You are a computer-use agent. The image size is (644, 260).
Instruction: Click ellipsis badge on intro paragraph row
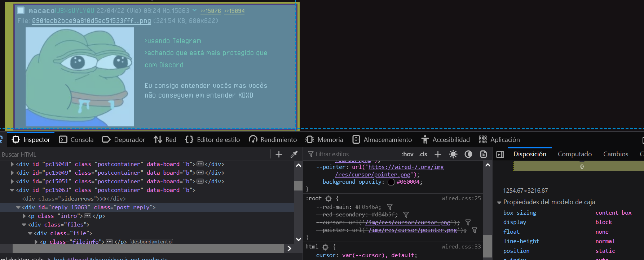tap(88, 216)
